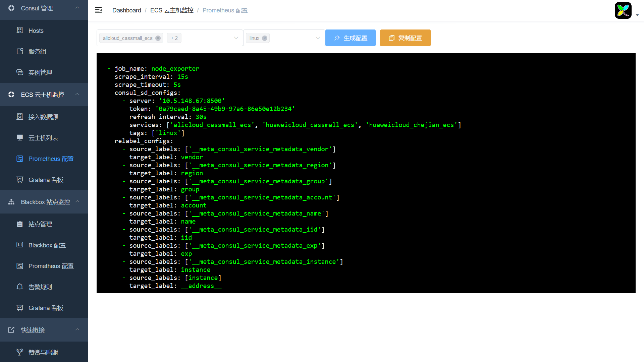Click the 站点管理 clipboard icon
The height and width of the screenshot is (362, 644).
[20, 224]
